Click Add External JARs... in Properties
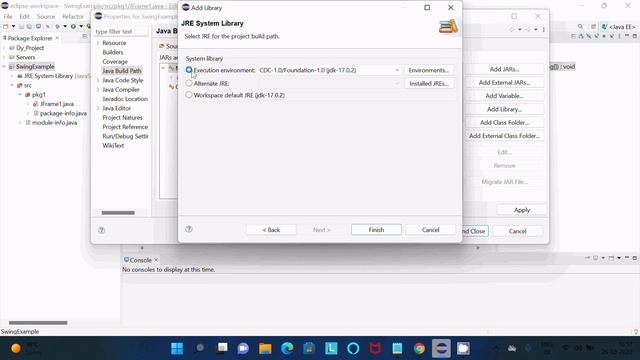The width and height of the screenshot is (640, 360). [x=504, y=82]
